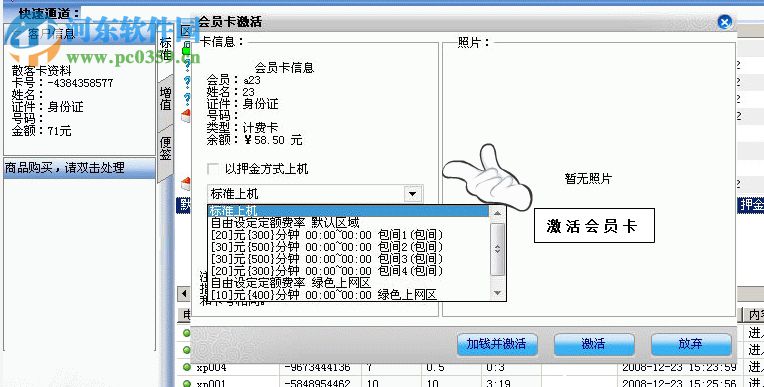764x387 pixels.
Task: Click the 加钱并激活 button
Action: [497, 344]
